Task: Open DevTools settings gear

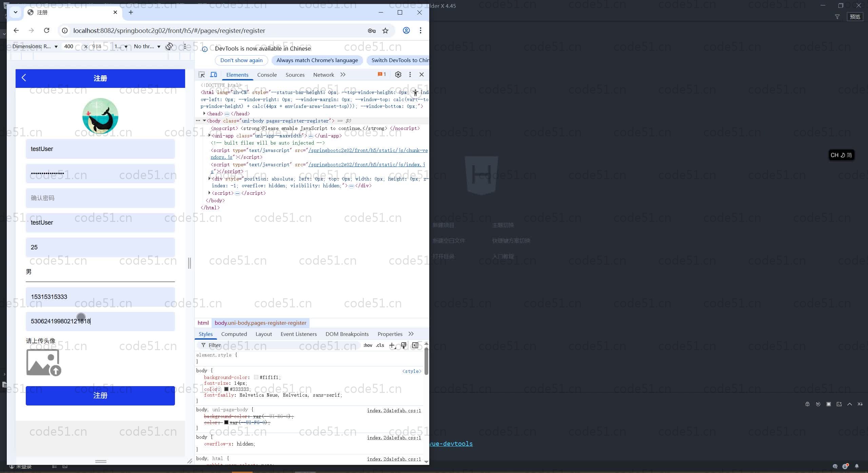Action: coord(398,75)
